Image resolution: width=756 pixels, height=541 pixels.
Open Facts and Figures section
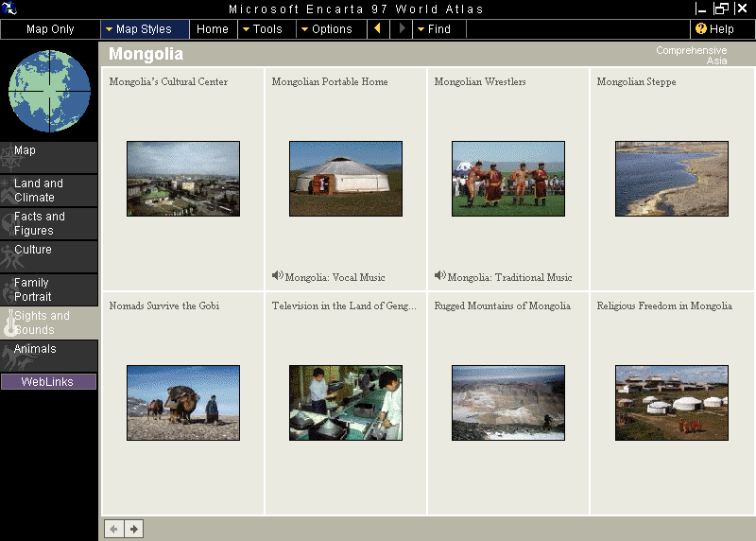pyautogui.click(x=49, y=223)
